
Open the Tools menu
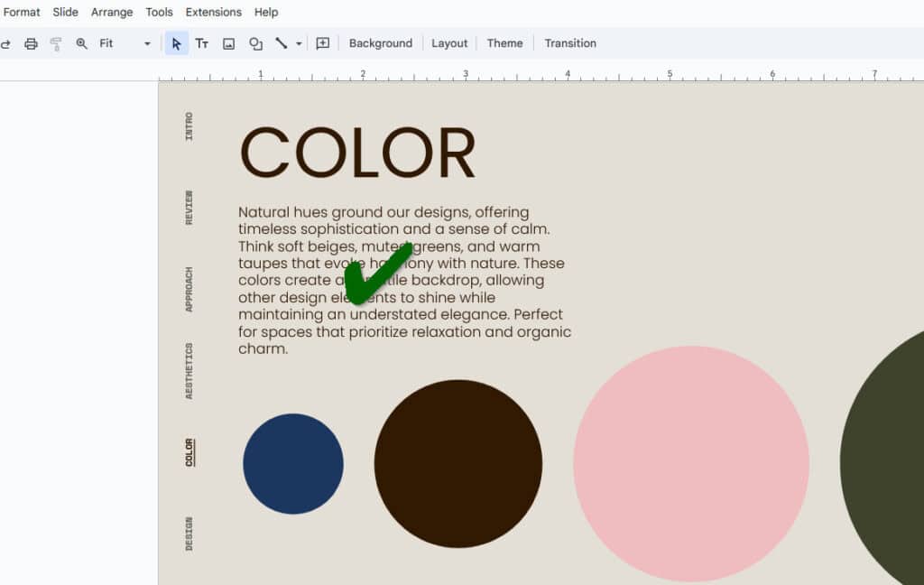[x=159, y=13]
